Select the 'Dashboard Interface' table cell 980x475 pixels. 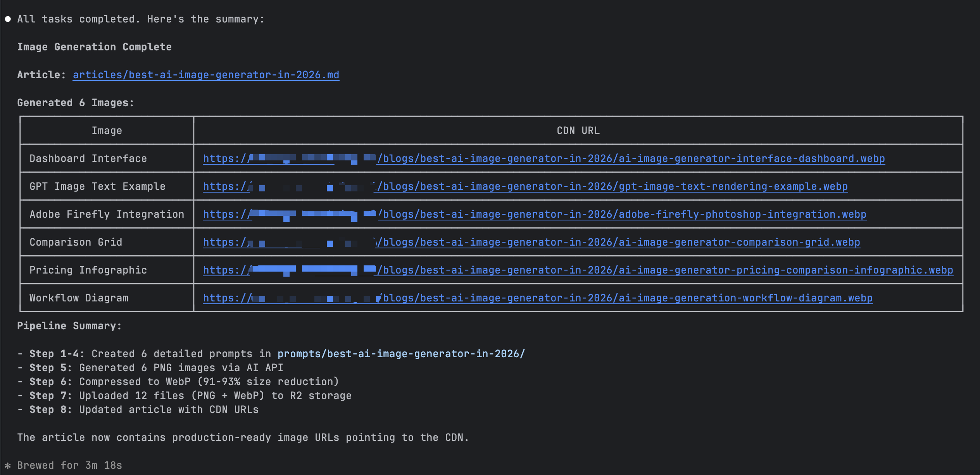(x=88, y=158)
